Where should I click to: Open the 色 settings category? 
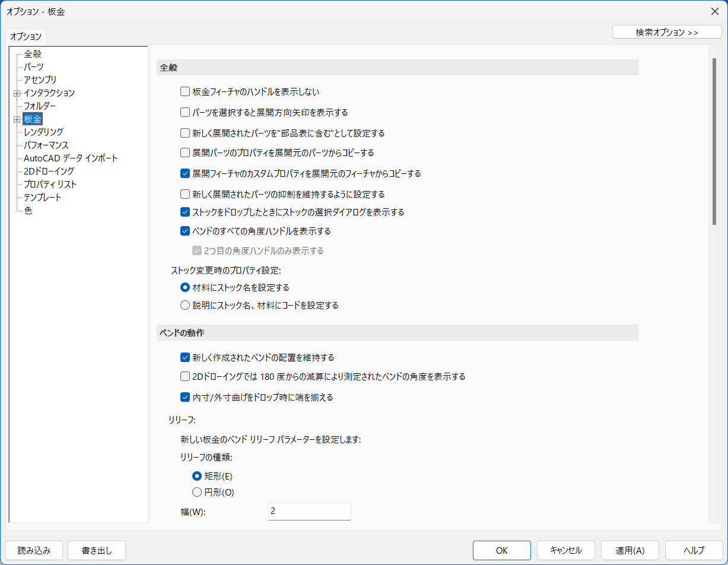28,211
